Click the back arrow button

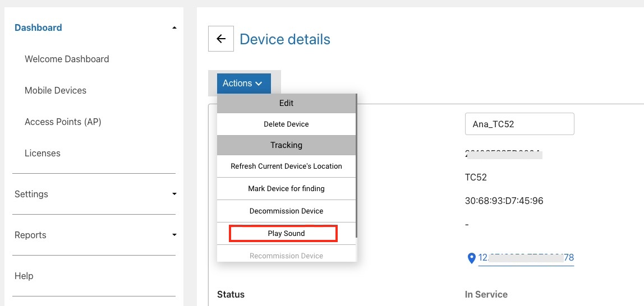(221, 39)
